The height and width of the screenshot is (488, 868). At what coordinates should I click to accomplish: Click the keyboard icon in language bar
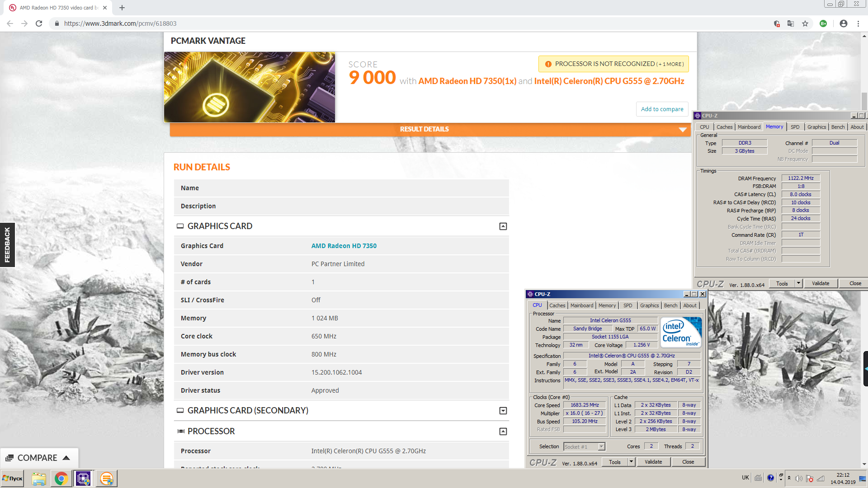pyautogui.click(x=758, y=478)
